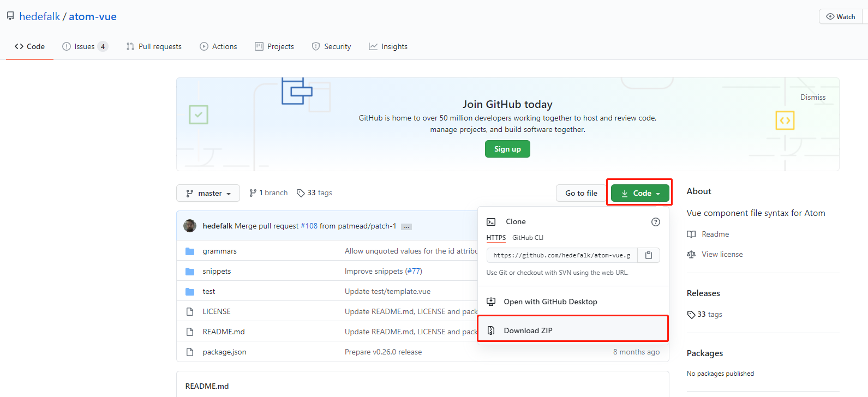Open the 'Update test/template.vue' commit message
Viewport: 868px width, 397px height.
point(387,291)
